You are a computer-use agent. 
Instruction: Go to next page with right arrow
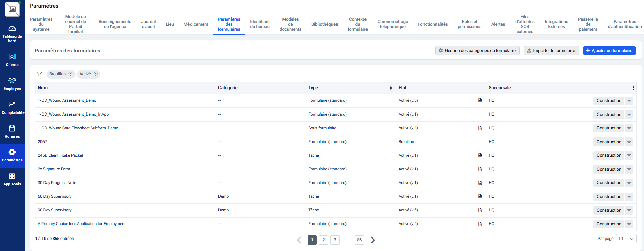(373, 240)
